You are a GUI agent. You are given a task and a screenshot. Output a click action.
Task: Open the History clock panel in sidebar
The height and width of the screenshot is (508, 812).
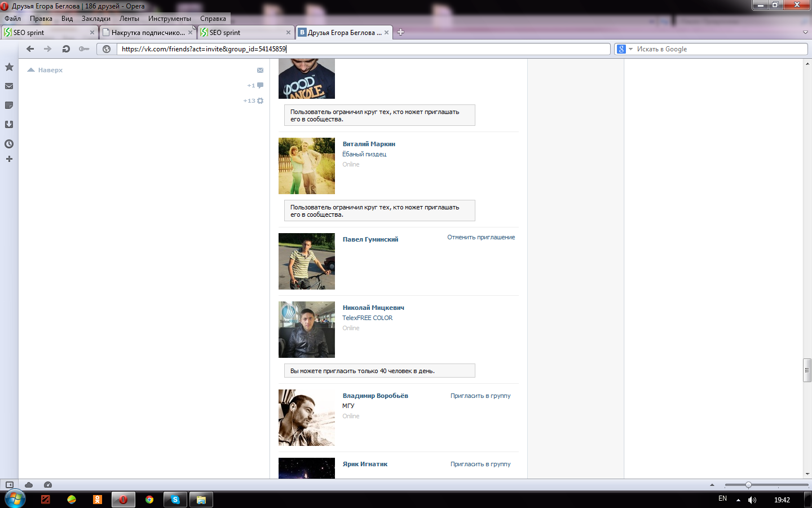pyautogui.click(x=9, y=144)
